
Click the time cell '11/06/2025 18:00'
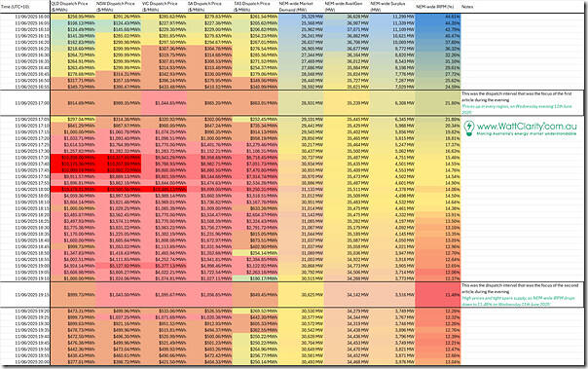25,190
